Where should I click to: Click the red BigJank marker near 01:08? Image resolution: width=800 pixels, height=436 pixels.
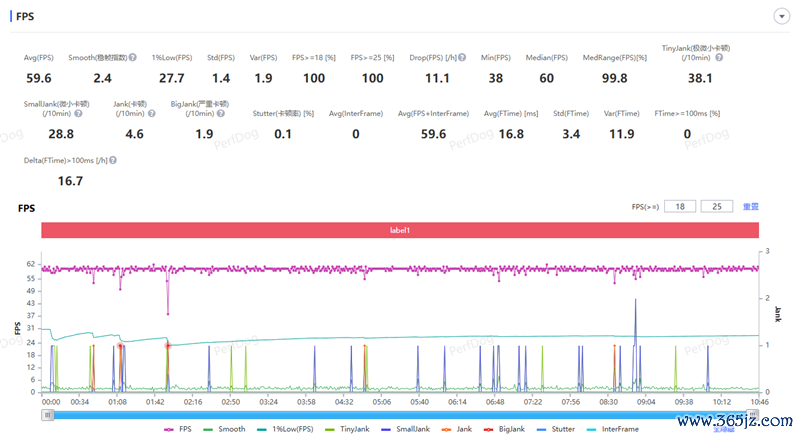pos(120,346)
